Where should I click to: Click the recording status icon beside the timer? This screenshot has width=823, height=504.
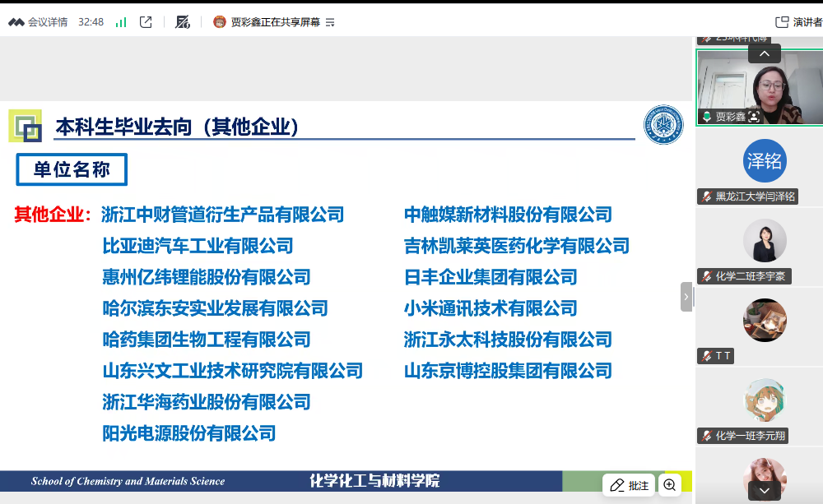(183, 22)
